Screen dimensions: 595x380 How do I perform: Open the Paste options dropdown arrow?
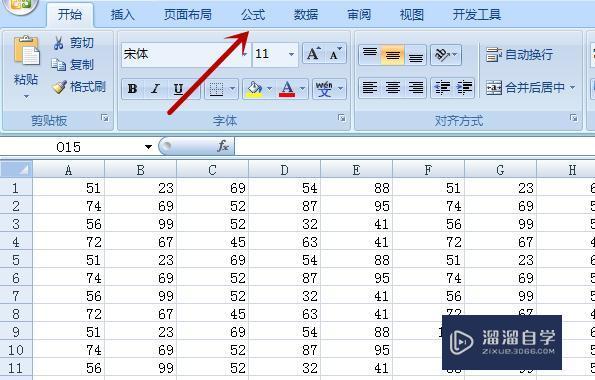pos(26,96)
